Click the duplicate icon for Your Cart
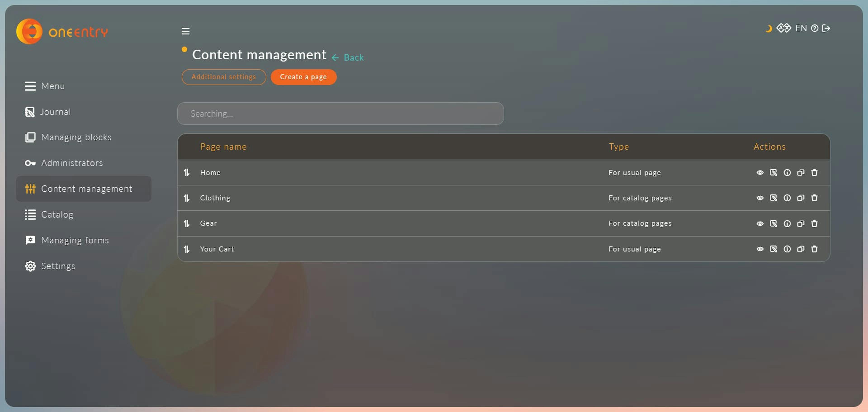This screenshot has width=868, height=412. pos(801,249)
